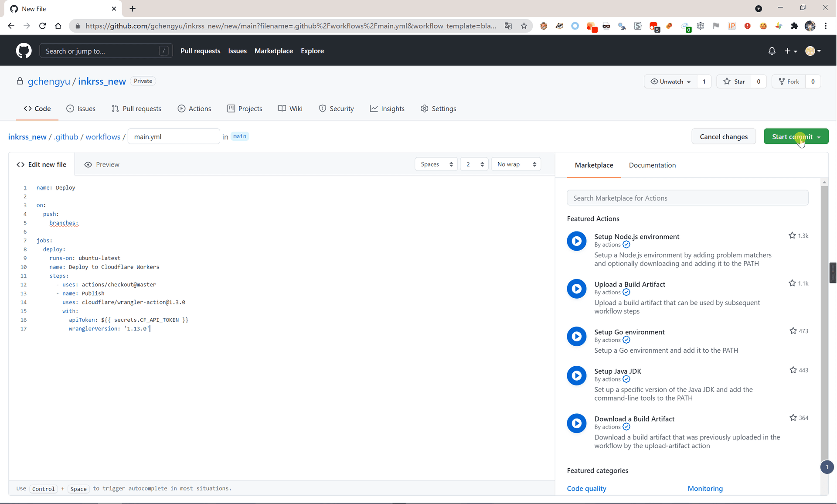Click Download a Build Artifact action icon
This screenshot has width=837, height=504.
click(576, 423)
